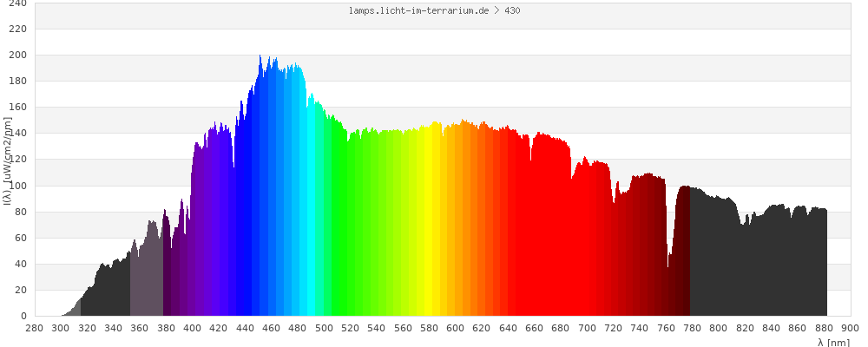Click the dark gray infrared region past 780 nm
The width and height of the screenshot is (868, 347).
[x=755, y=260]
